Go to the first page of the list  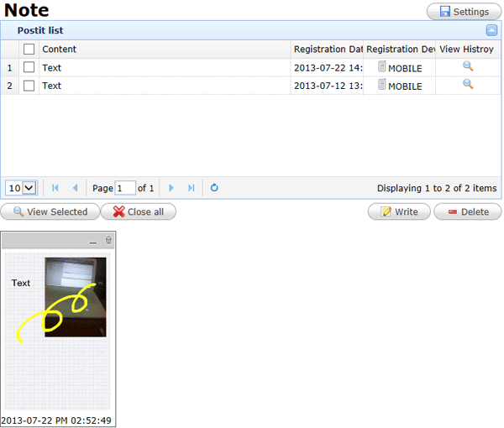(56, 188)
